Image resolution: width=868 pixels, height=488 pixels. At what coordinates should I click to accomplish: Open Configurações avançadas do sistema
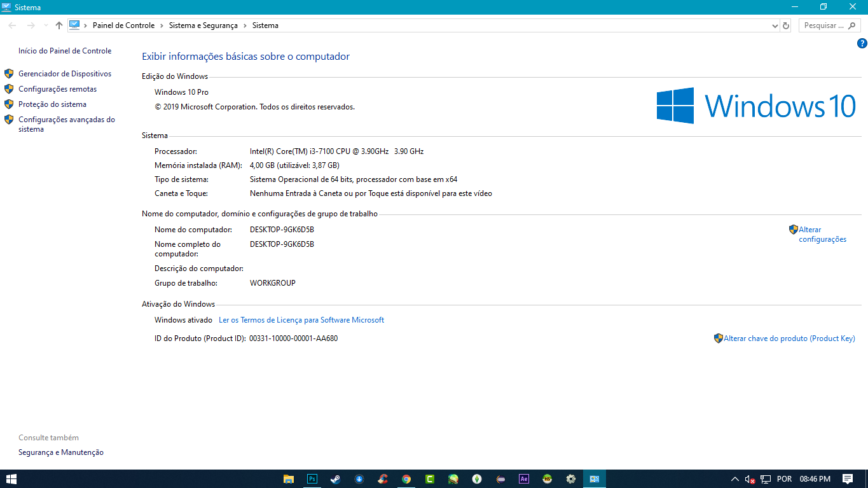[x=67, y=124]
